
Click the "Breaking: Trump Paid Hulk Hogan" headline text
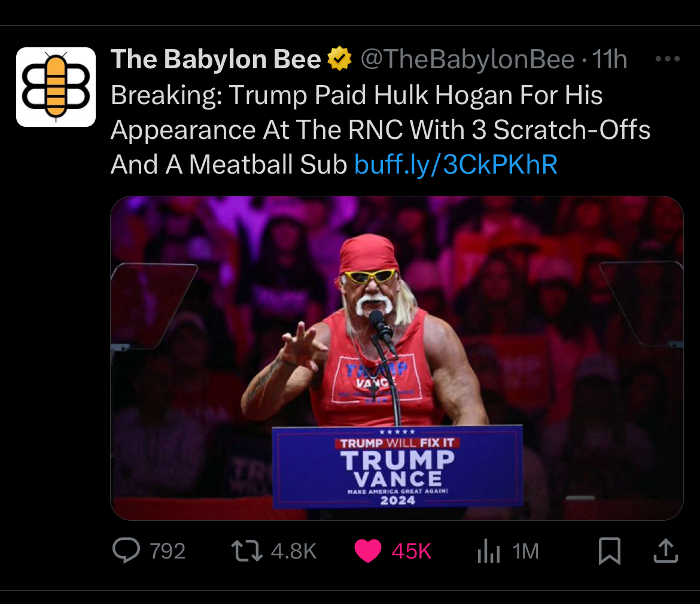pyautogui.click(x=357, y=96)
